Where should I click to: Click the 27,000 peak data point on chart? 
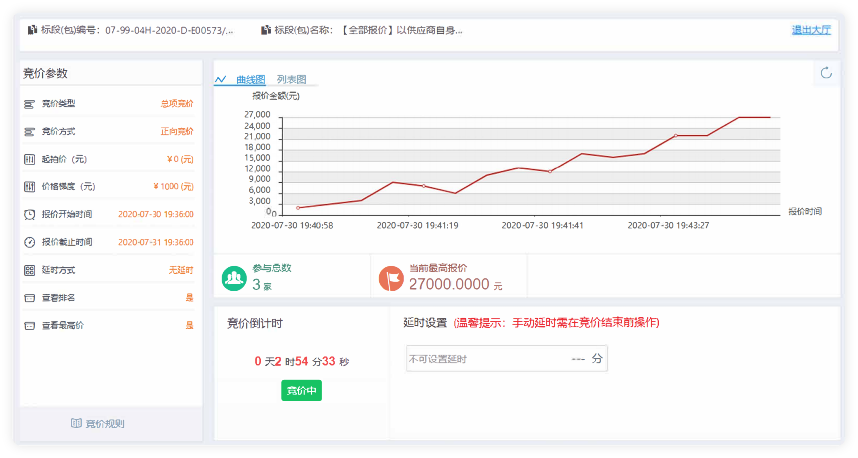pyautogui.click(x=740, y=117)
